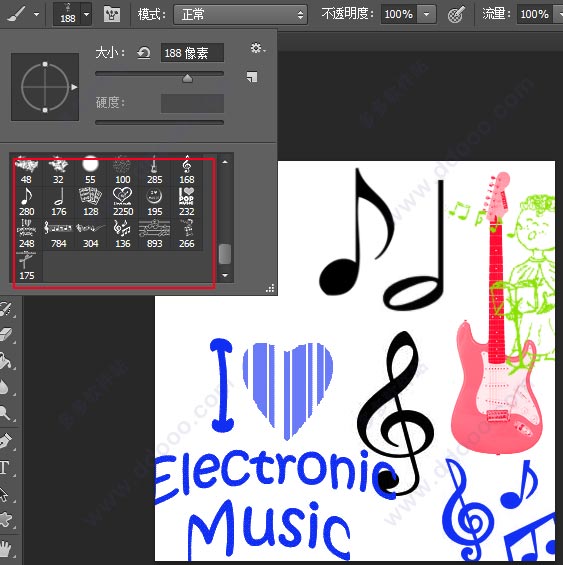
Task: Click the 流量 flow label
Action: click(497, 14)
